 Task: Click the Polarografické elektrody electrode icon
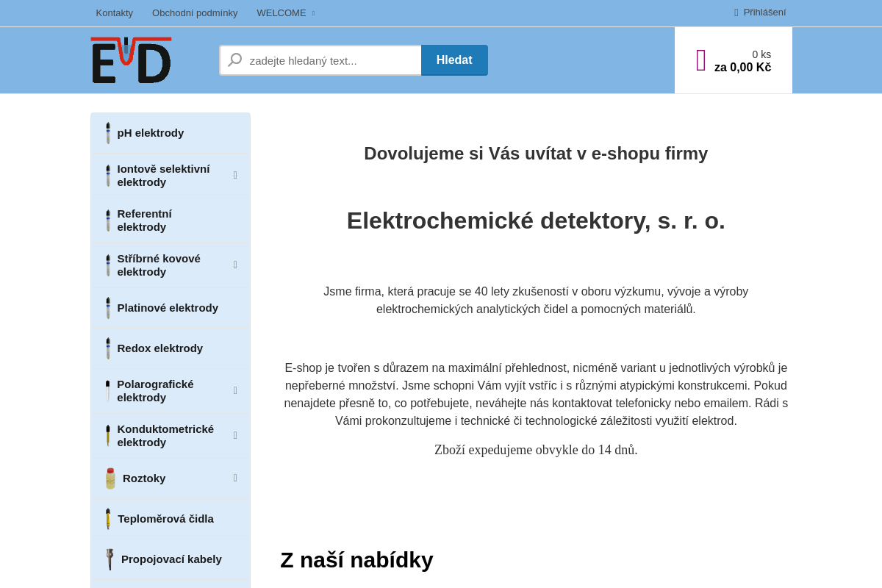108,390
